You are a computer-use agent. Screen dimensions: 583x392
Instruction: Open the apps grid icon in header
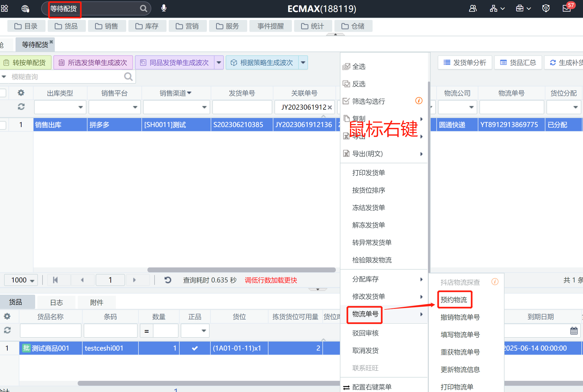(x=4, y=8)
